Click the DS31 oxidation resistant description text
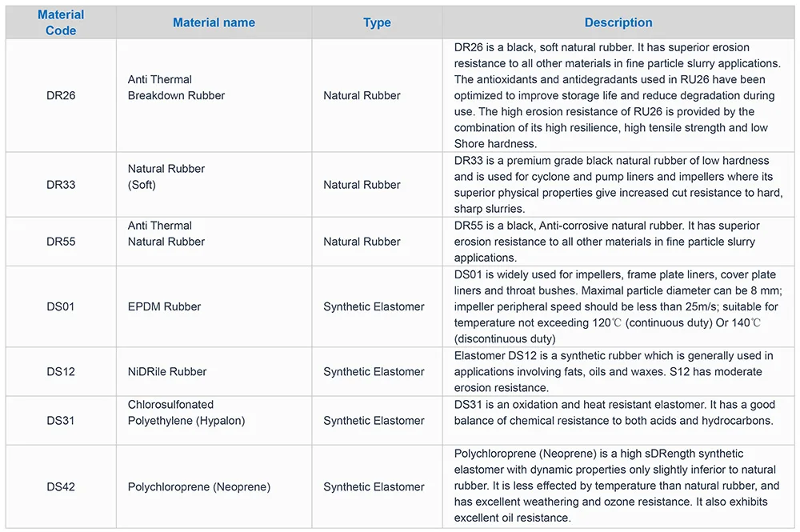Viewport: 800px width, 532px height. (613, 413)
